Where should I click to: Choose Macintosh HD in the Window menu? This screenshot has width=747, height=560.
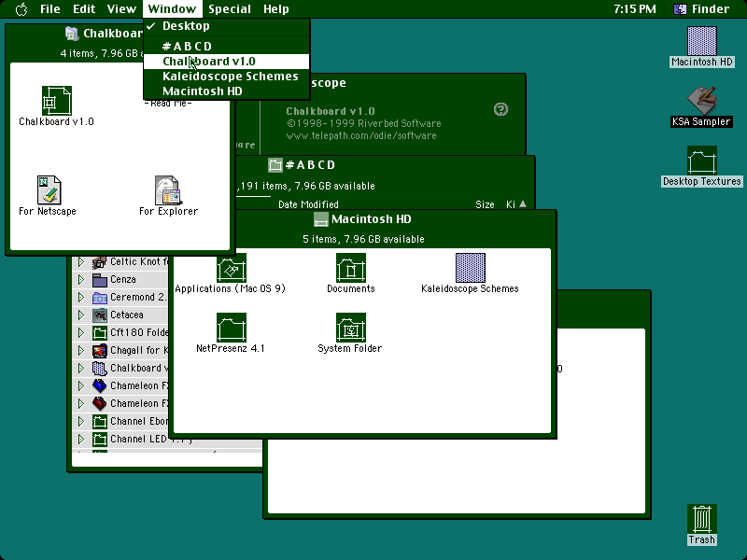click(226, 91)
